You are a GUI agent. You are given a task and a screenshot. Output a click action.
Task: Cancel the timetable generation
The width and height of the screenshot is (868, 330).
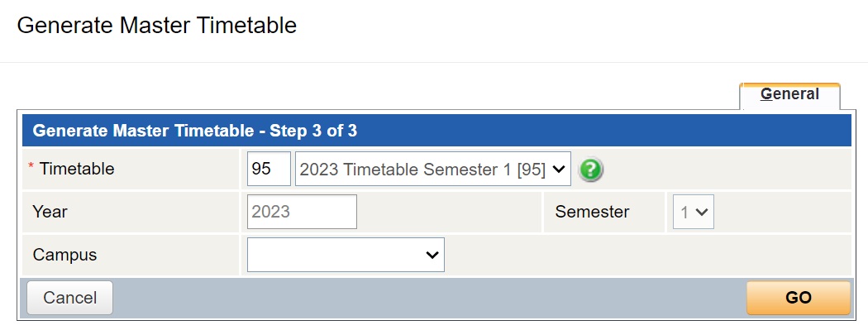click(69, 298)
